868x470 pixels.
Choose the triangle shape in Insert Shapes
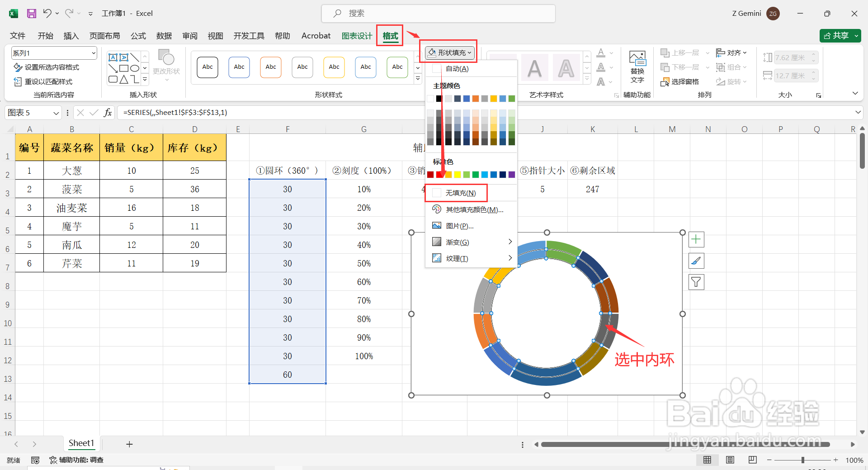tap(124, 80)
